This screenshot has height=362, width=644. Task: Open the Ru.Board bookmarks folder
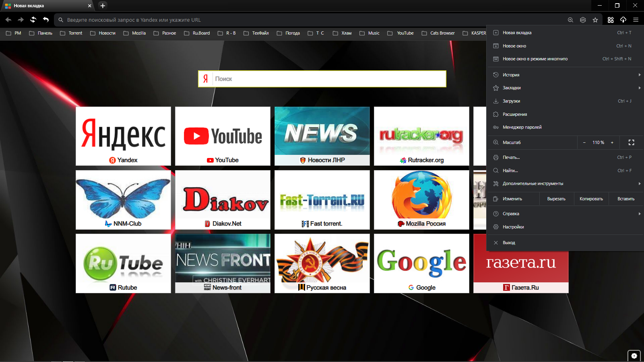point(197,33)
